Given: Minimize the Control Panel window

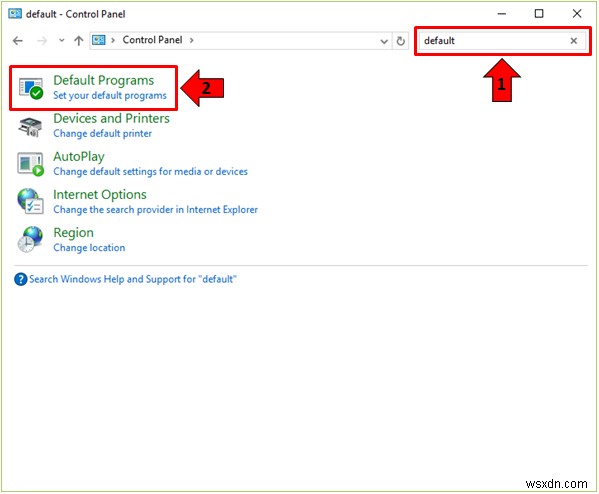Looking at the screenshot, I should [502, 14].
